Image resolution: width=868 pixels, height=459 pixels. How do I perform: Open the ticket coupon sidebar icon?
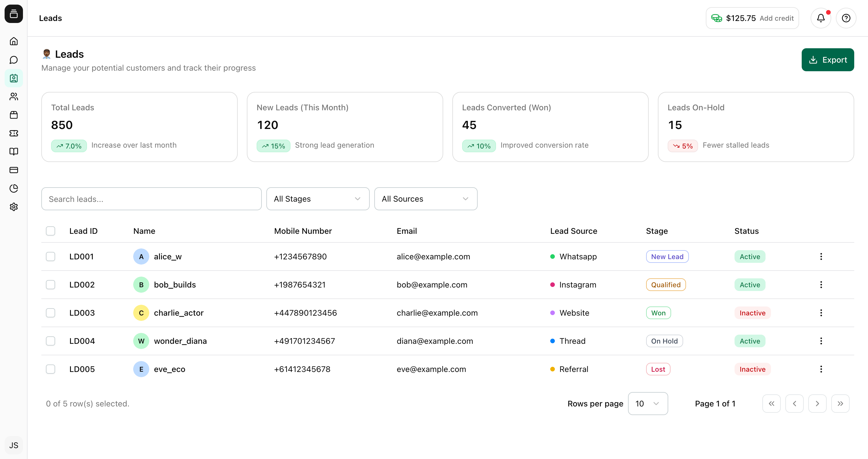pos(14,133)
